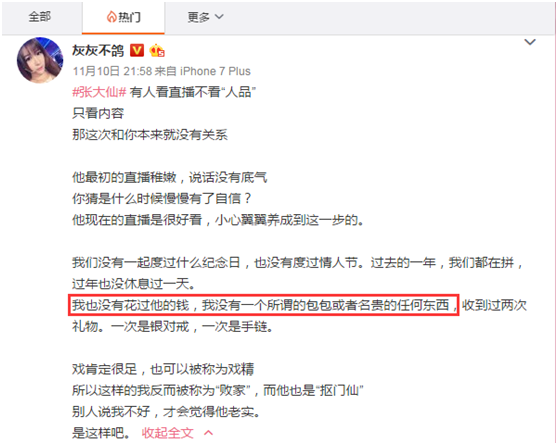The width and height of the screenshot is (558, 445).
Task: Switch to the 全部 tab
Action: tap(40, 17)
